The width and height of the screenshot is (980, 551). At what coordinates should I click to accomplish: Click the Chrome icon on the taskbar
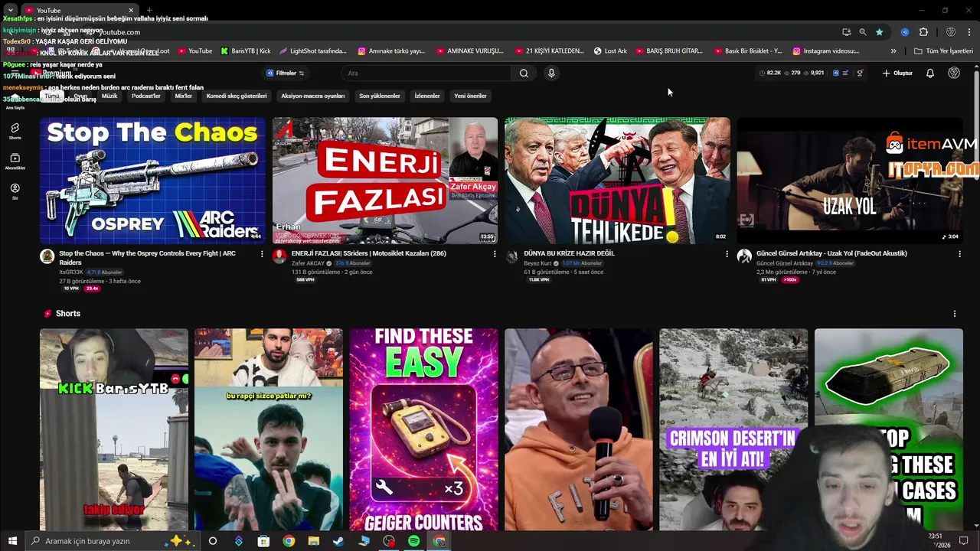coord(289,541)
